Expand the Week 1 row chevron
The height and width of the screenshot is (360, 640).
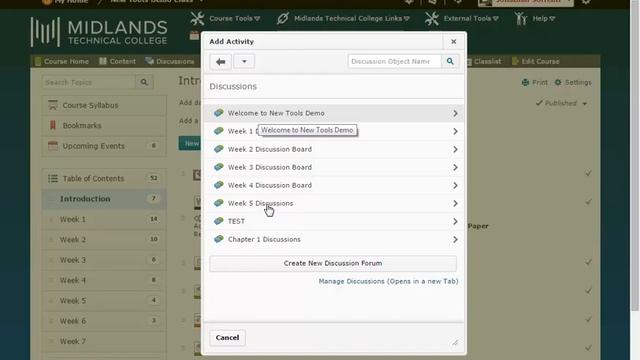[455, 131]
